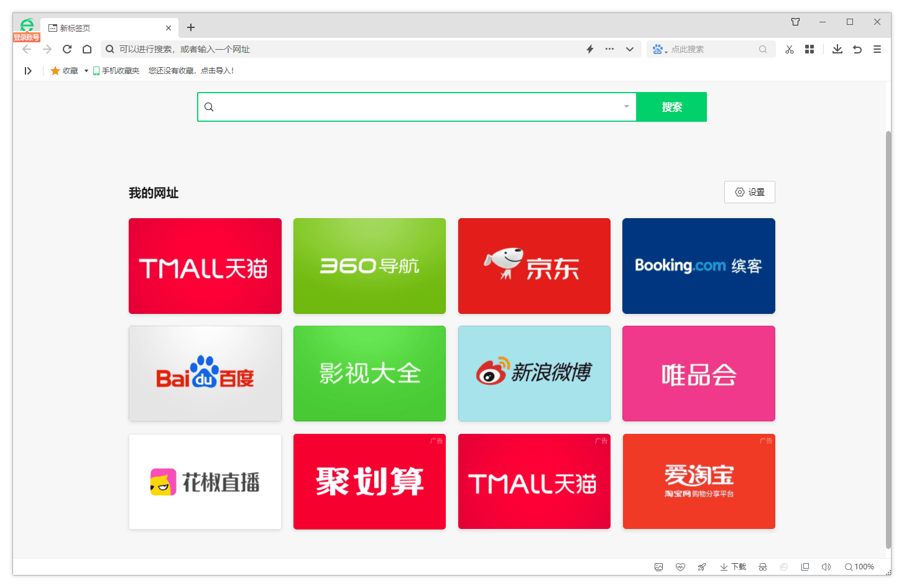Click the green 搜索 search button
Screen dimensions: 904x588
click(x=671, y=106)
